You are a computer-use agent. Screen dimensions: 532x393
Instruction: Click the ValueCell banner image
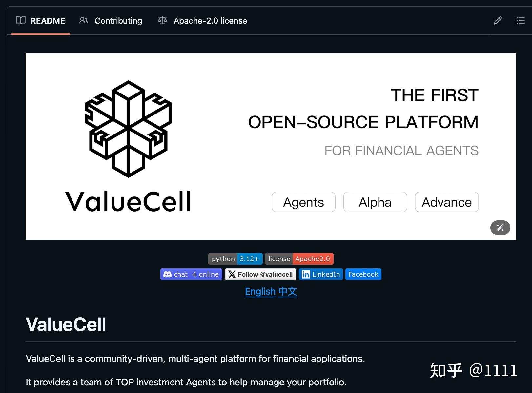pyautogui.click(x=271, y=146)
